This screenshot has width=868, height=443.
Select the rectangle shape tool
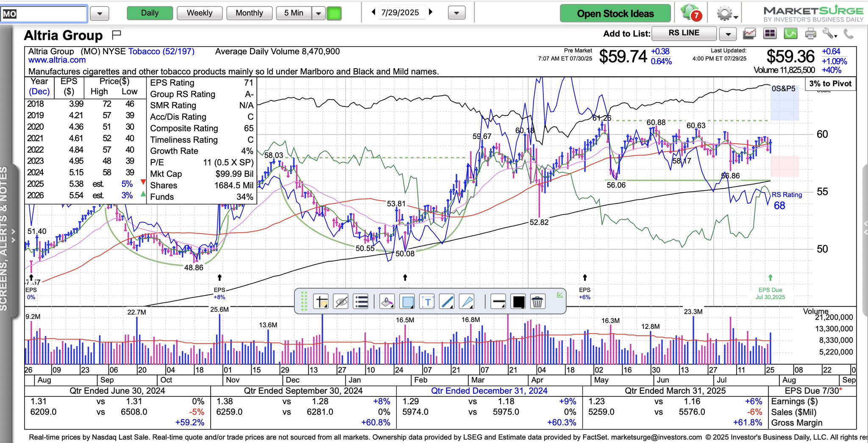(408, 302)
